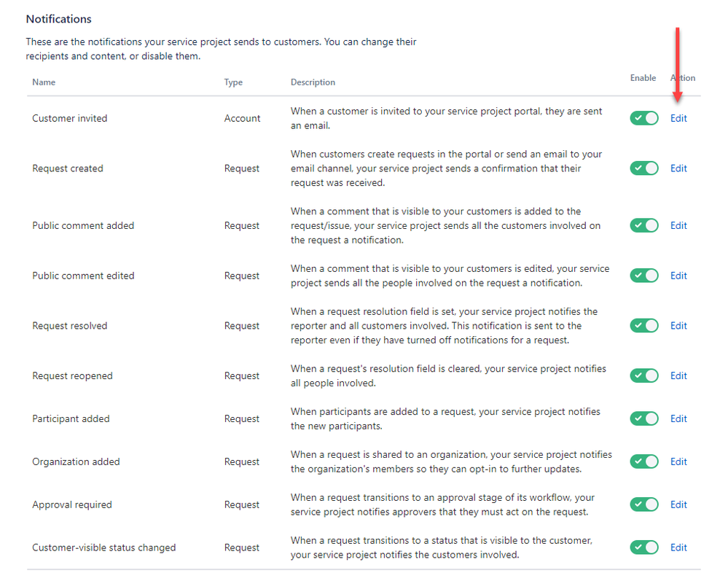This screenshot has width=728, height=573.
Task: Open Edit for Participant added
Action: (678, 418)
